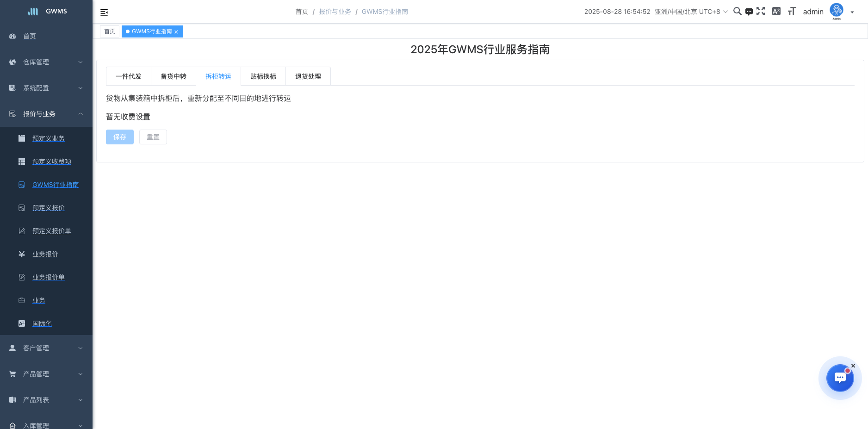Collapse sidebar with hamburger icon
The height and width of the screenshot is (429, 868).
[104, 12]
